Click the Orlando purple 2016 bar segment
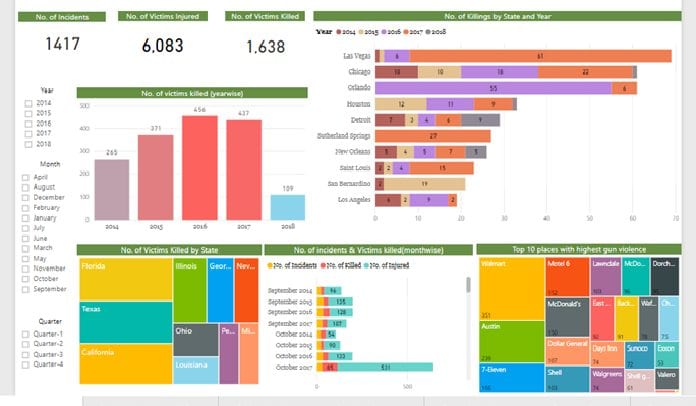Image resolution: width=696 pixels, height=406 pixels. click(493, 88)
